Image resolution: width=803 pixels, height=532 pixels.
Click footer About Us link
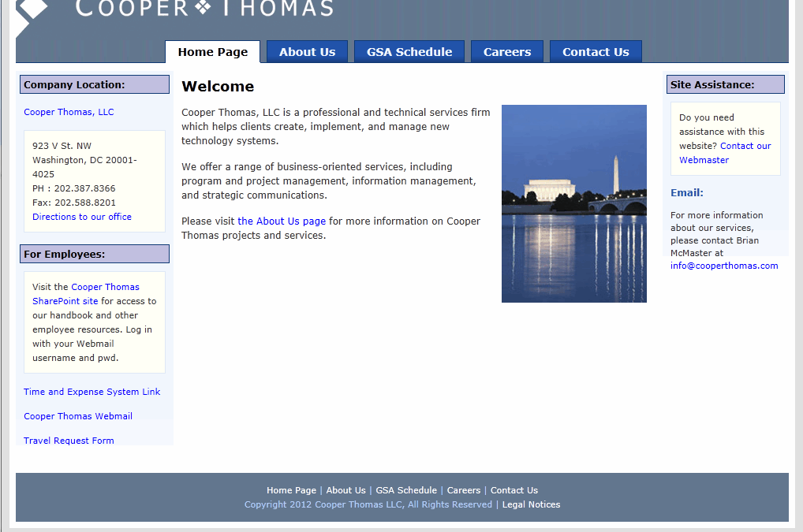(x=346, y=490)
